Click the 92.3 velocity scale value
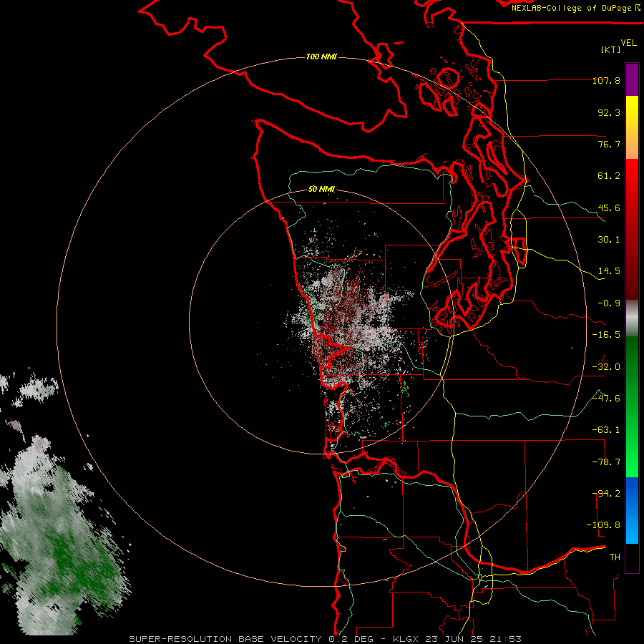The image size is (644, 644). [609, 112]
